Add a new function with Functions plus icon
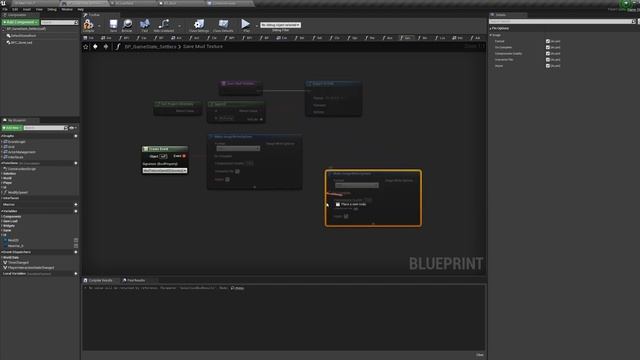The height and width of the screenshot is (360, 640). [x=76, y=163]
